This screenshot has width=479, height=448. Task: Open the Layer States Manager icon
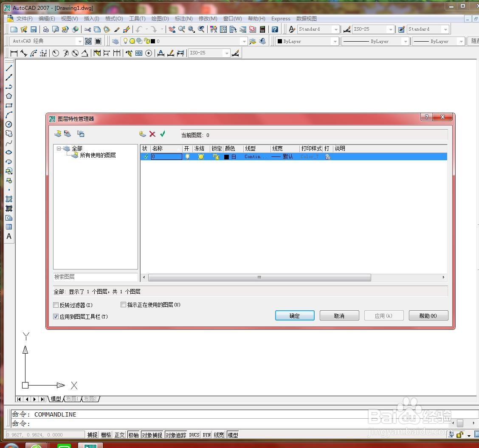click(x=81, y=133)
